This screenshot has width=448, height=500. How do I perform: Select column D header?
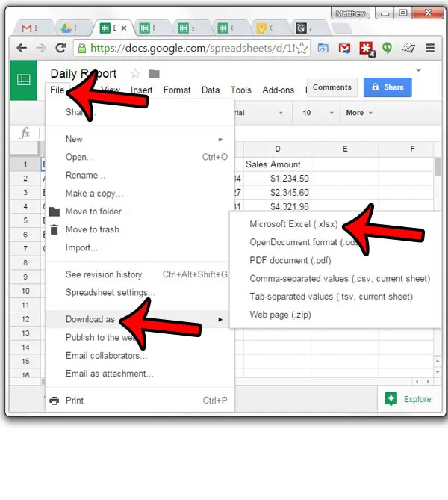click(x=277, y=149)
